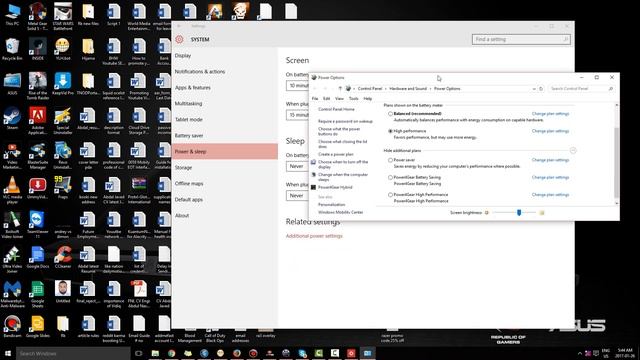The width and height of the screenshot is (640, 360).
Task: Select the High performance power plan
Action: coord(390,131)
